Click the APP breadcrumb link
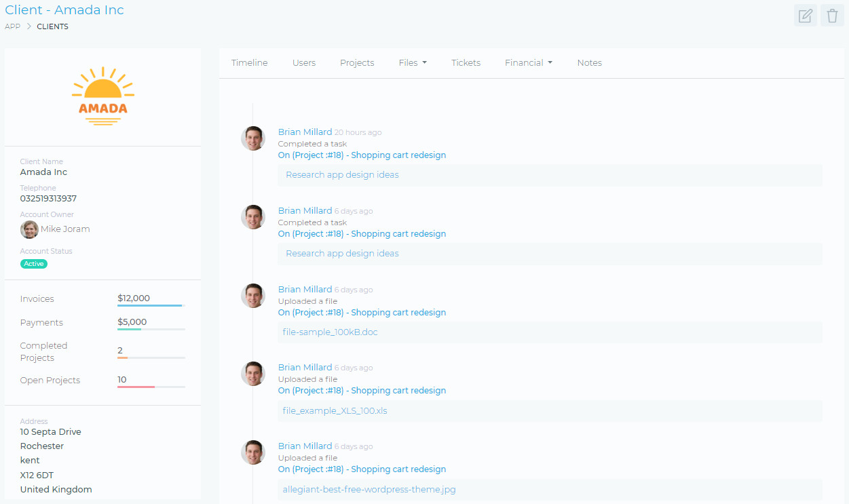Image resolution: width=849 pixels, height=504 pixels. coord(12,26)
